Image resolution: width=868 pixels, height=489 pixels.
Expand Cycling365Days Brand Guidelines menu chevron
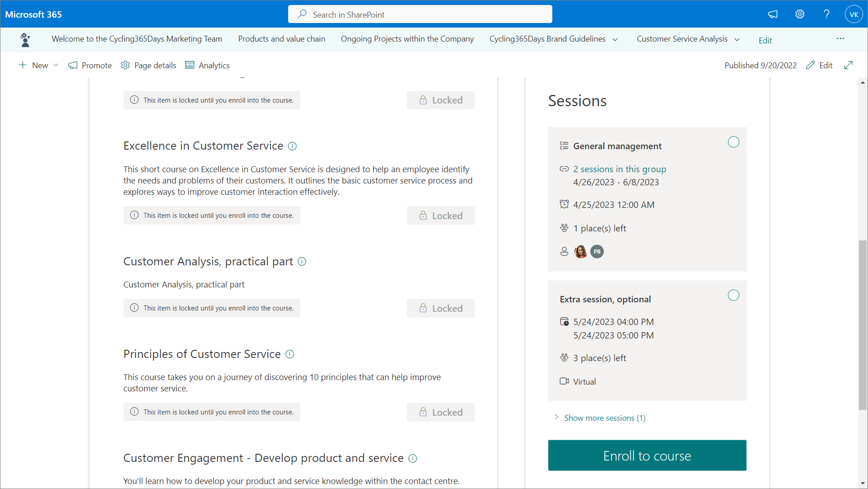[615, 39]
